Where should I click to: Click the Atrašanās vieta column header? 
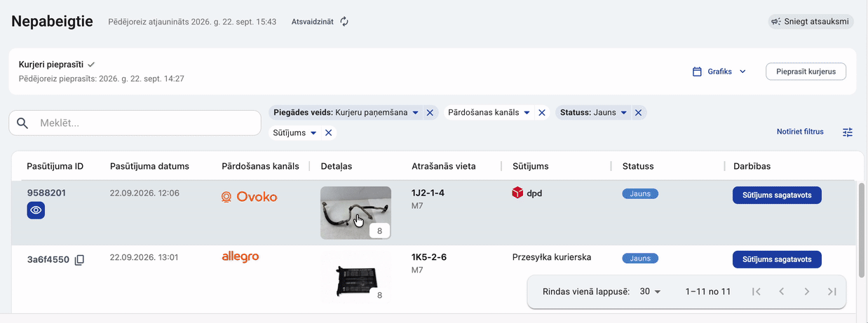coord(444,166)
